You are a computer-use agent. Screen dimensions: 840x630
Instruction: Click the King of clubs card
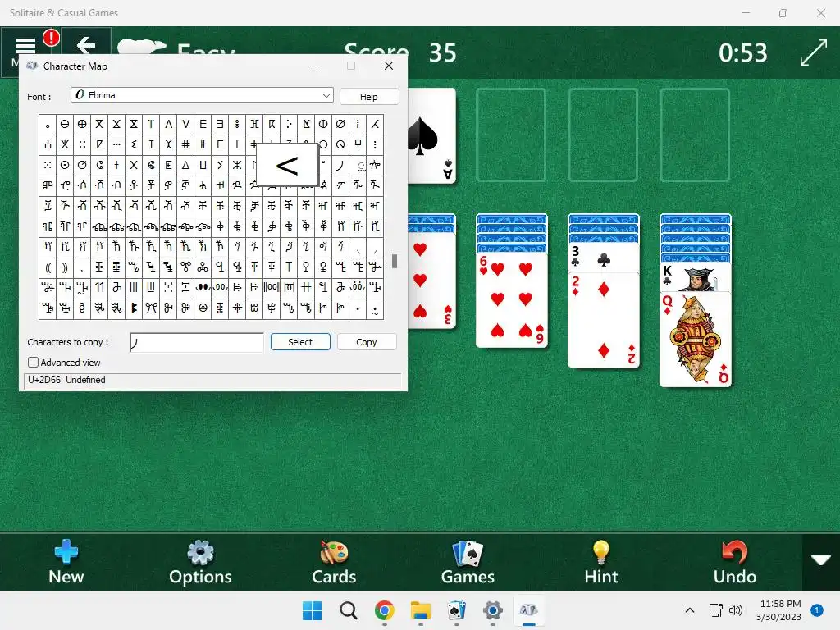(x=695, y=277)
